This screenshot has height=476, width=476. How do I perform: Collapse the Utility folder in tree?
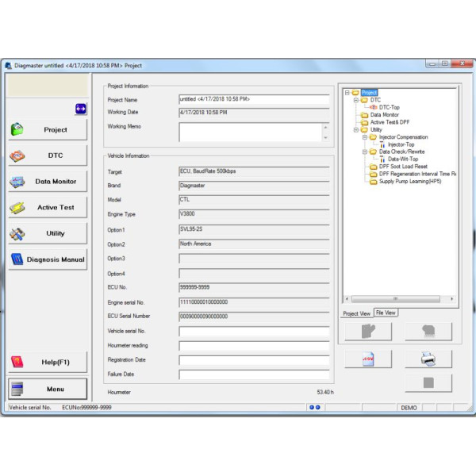point(357,129)
